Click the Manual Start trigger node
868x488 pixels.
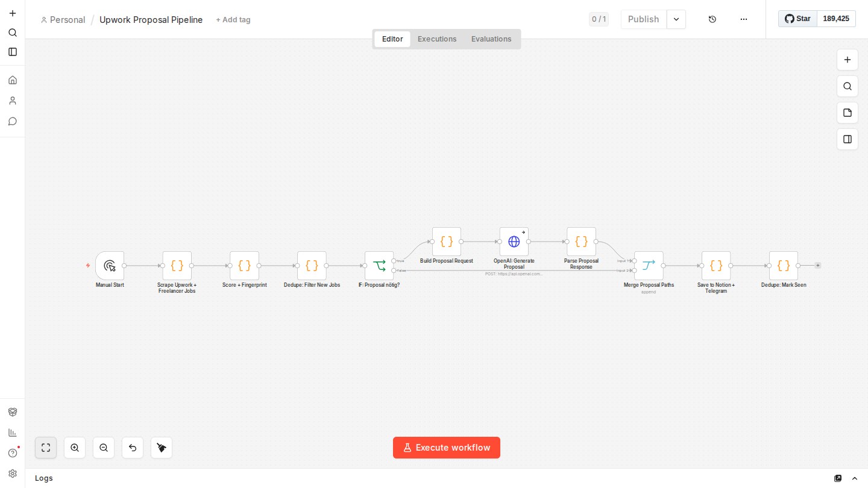110,266
